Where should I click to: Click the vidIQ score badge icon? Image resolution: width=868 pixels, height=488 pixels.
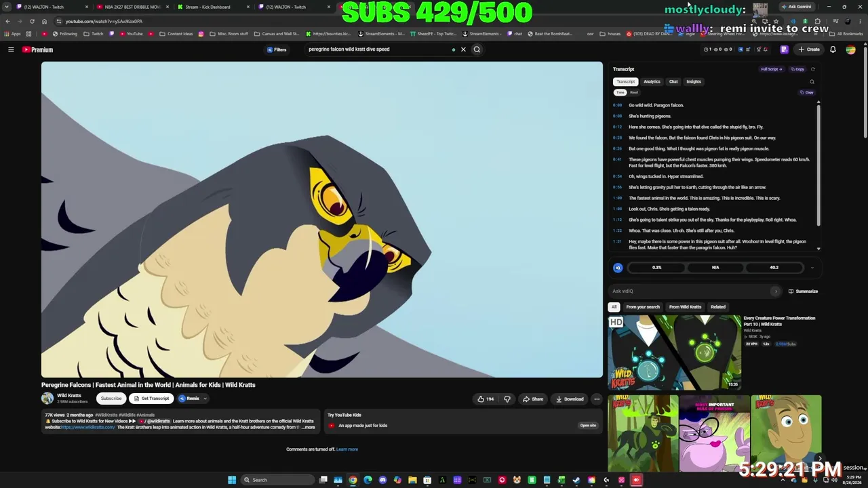coord(618,268)
